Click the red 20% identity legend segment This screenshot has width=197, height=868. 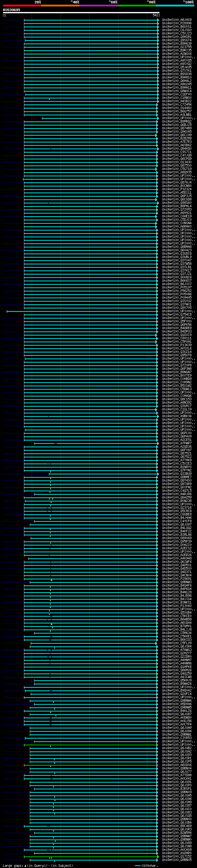tap(22, 6)
